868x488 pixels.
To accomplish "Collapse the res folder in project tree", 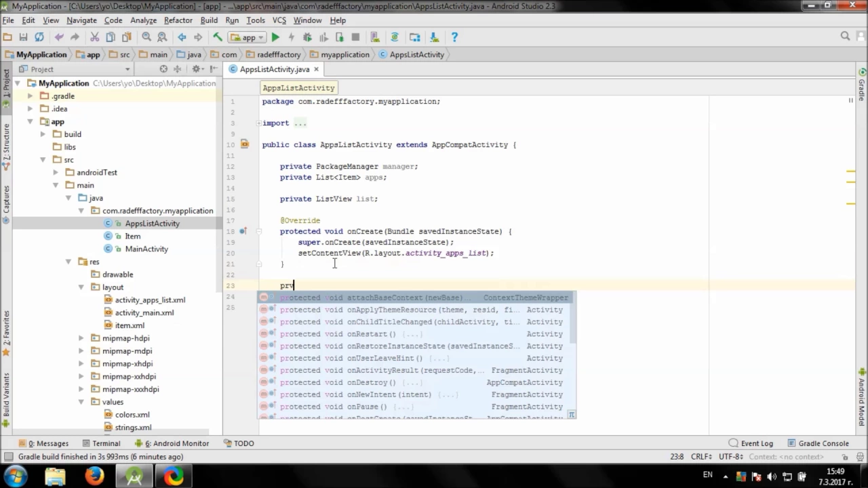I will tap(68, 262).
